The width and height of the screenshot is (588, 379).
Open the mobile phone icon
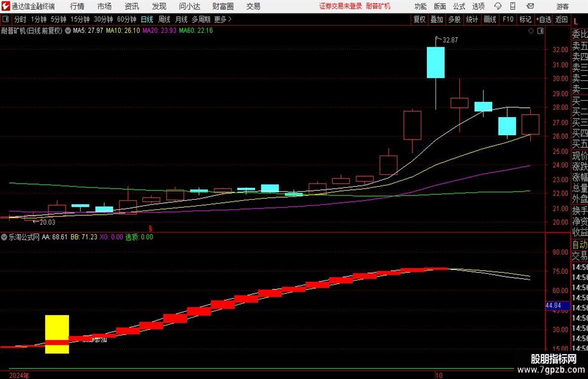coord(513,6)
